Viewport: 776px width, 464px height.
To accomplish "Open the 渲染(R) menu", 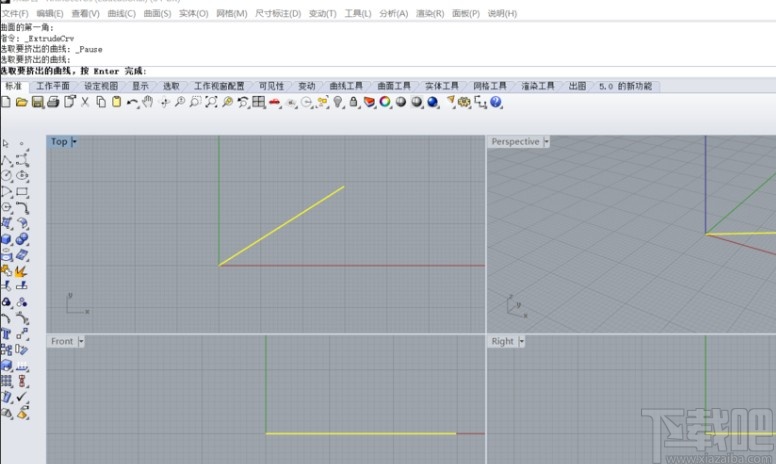I will pos(430,13).
